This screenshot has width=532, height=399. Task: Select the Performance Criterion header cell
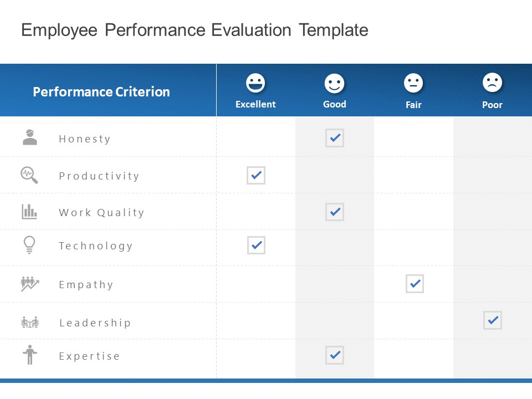(x=101, y=92)
